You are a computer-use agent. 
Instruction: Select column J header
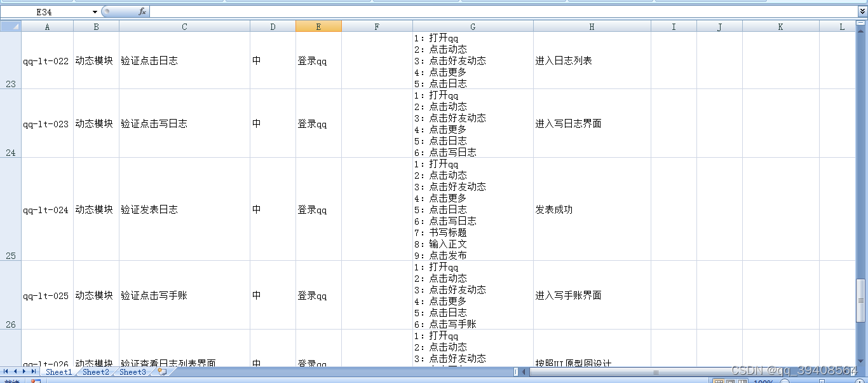tap(719, 27)
